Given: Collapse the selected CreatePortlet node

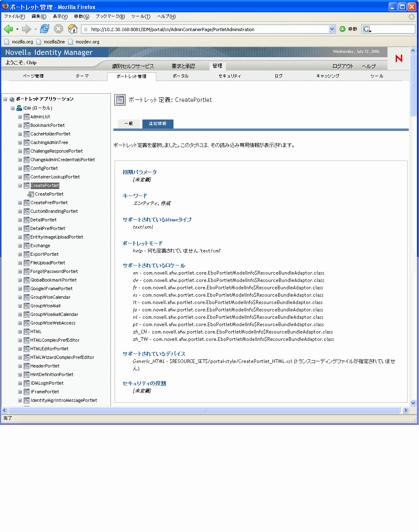Looking at the screenshot, I should [20, 186].
